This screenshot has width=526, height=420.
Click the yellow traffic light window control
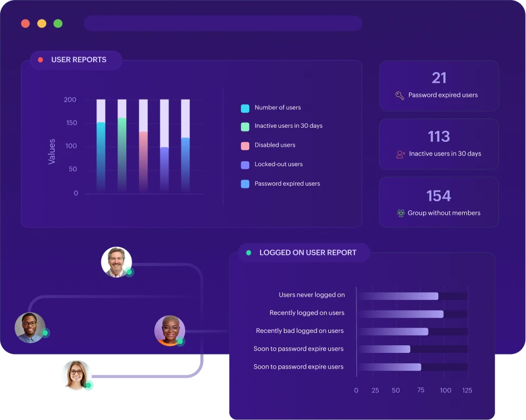[x=41, y=23]
